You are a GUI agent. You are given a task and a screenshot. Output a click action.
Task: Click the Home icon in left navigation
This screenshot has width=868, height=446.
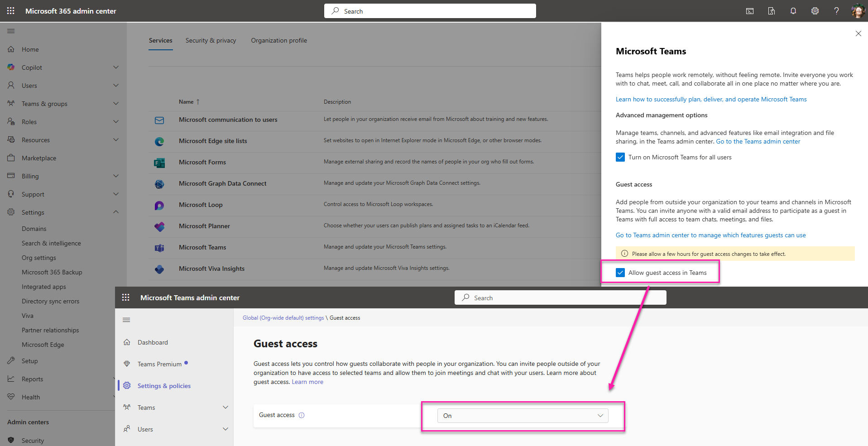point(11,49)
